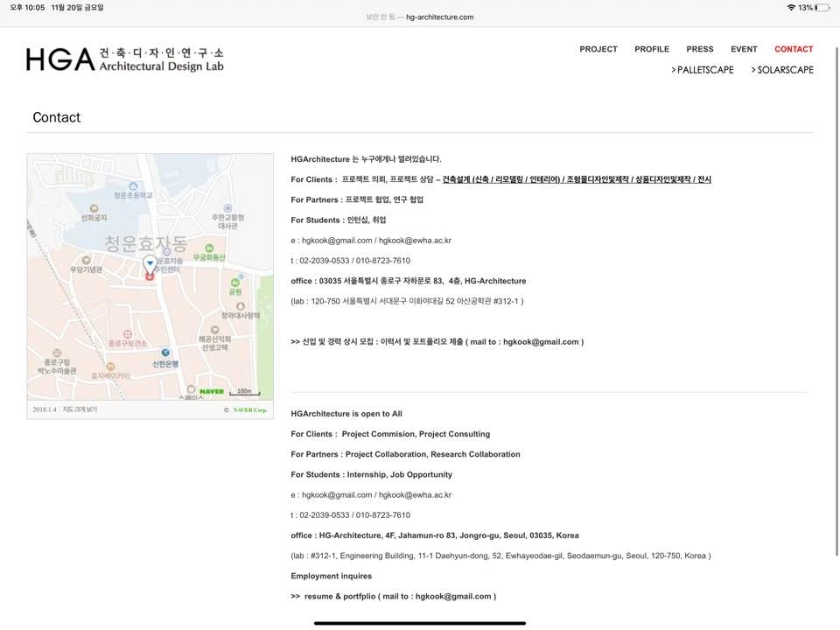840x630 pixels.
Task: Open the SOLARSCAPE link
Action: (782, 70)
